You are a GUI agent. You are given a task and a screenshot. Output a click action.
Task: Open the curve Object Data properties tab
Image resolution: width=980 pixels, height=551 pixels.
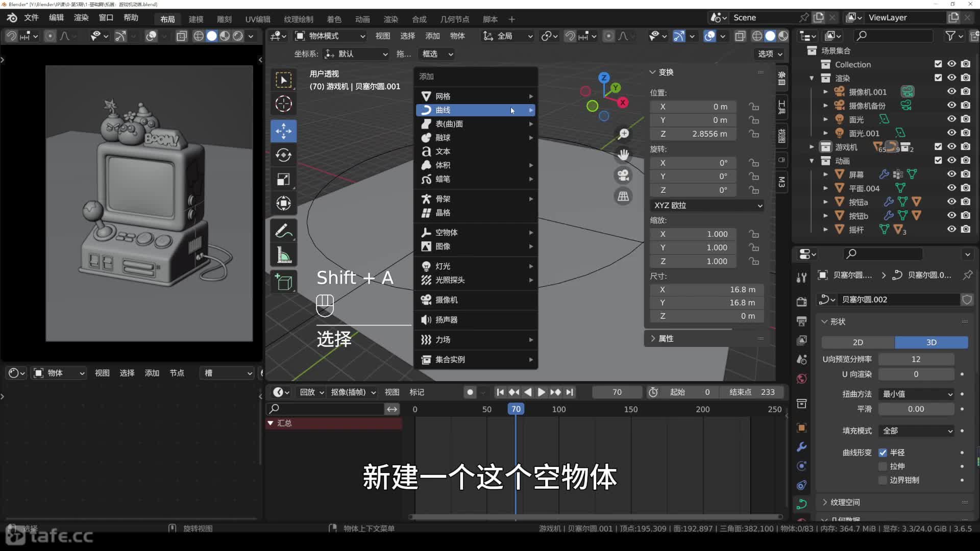click(802, 504)
